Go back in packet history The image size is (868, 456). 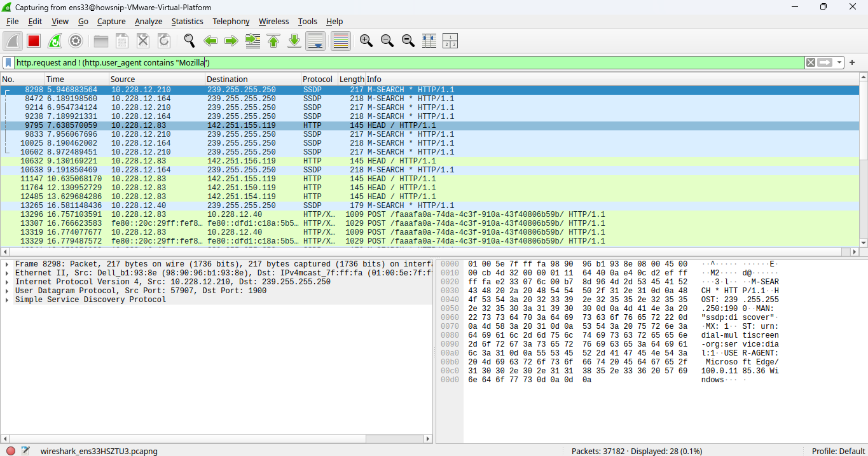[210, 41]
